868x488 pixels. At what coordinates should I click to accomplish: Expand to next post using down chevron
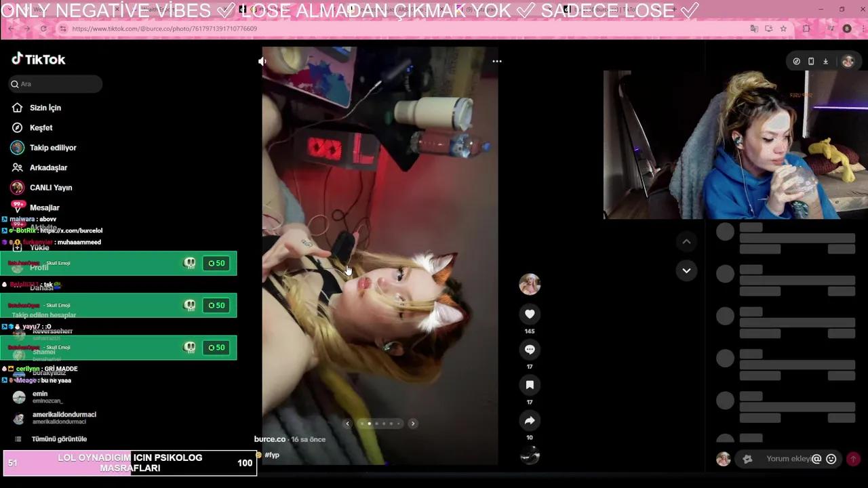686,270
